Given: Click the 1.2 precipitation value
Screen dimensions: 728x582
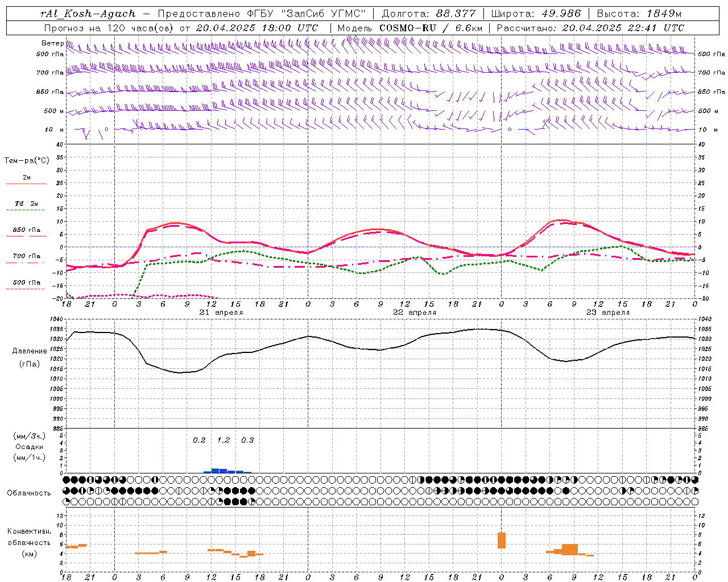Looking at the screenshot, I should point(224,440).
